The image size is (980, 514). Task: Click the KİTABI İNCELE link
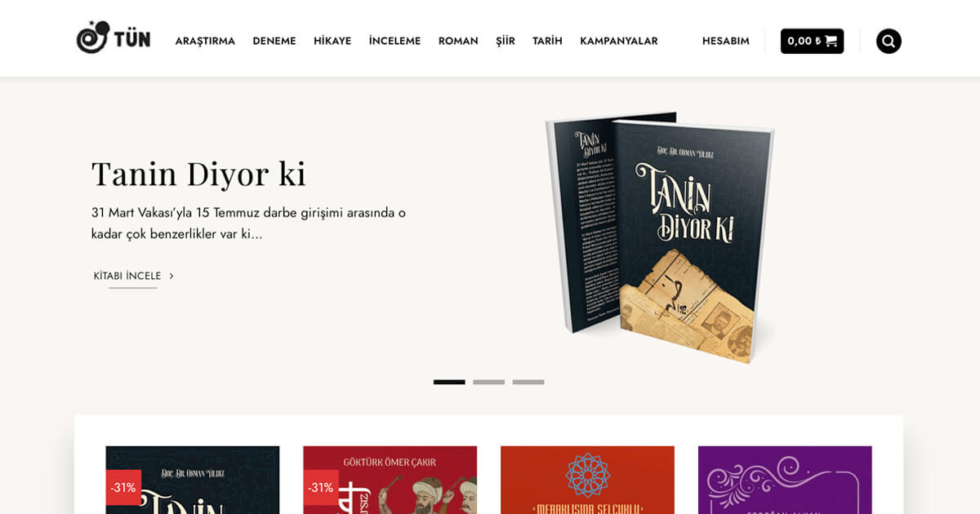(x=127, y=276)
